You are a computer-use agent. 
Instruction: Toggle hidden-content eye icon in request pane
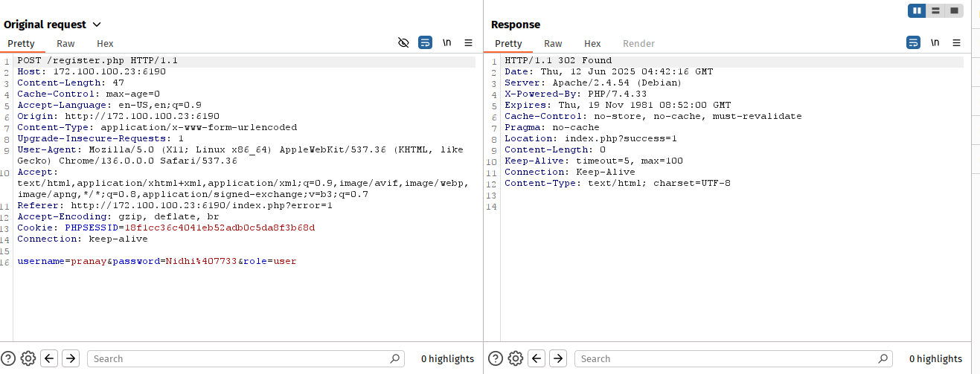tap(403, 43)
